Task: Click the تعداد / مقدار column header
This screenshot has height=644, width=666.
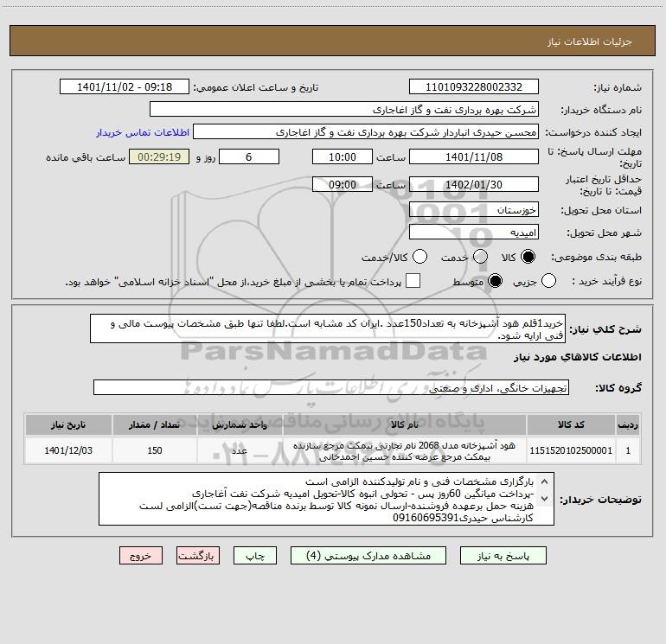Action: click(x=155, y=425)
